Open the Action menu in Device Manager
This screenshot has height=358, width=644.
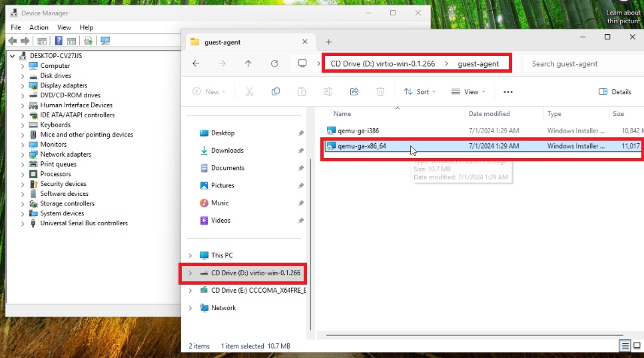pyautogui.click(x=39, y=27)
